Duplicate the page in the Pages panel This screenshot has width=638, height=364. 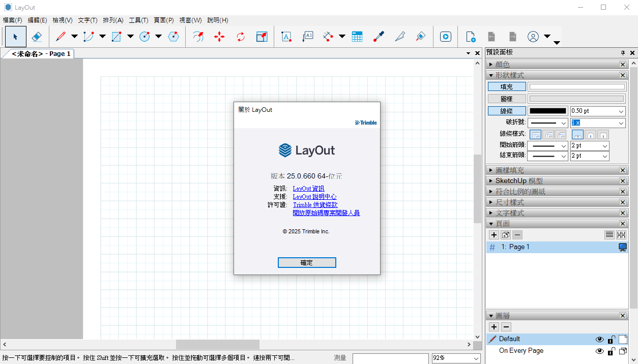(506, 235)
